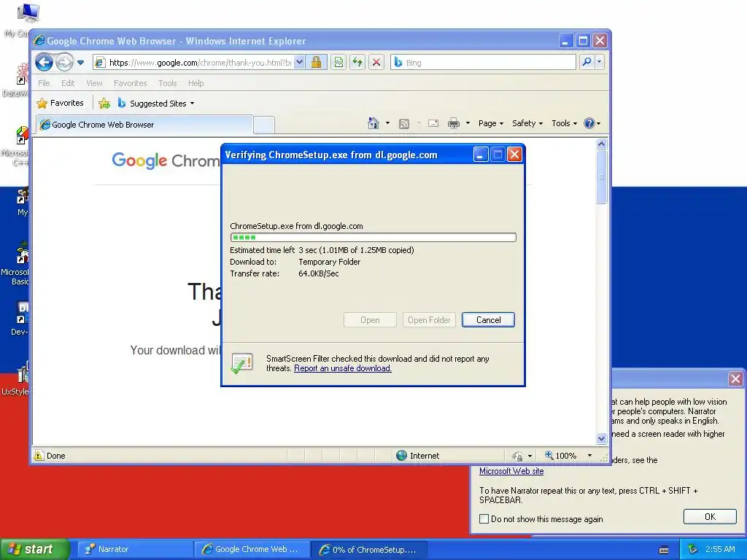
Task: Open the Page command bar menu
Action: [491, 123]
